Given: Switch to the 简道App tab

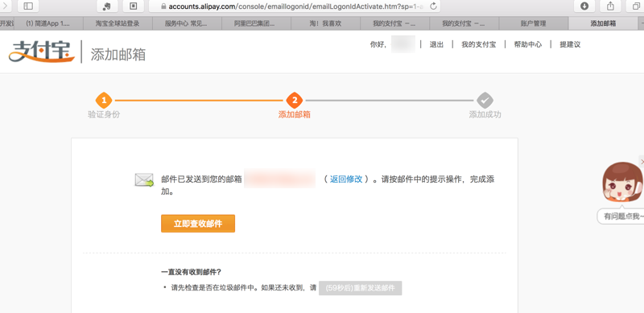Looking at the screenshot, I should point(48,23).
